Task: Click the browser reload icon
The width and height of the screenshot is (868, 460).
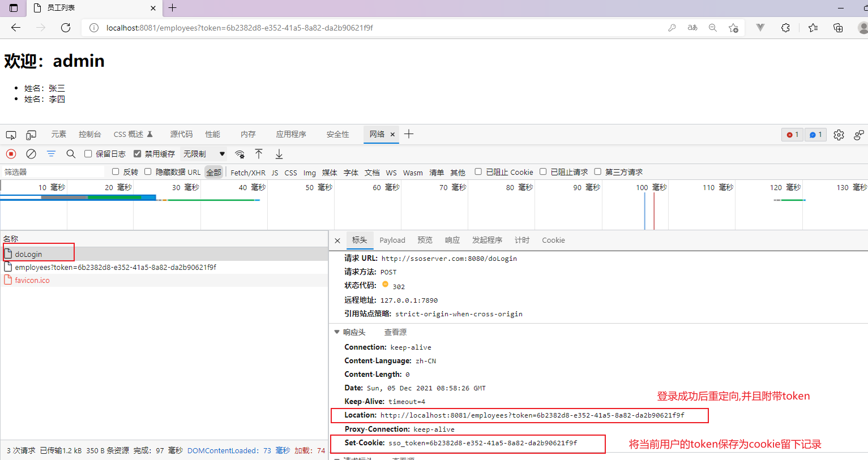Action: coord(66,28)
